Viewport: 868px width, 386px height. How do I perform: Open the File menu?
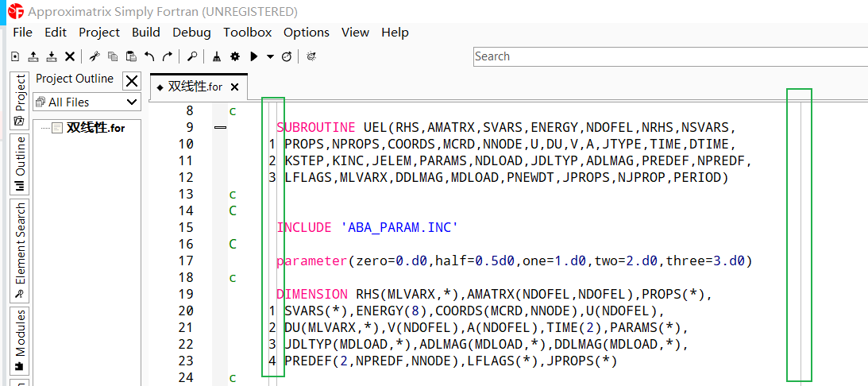[x=23, y=33]
